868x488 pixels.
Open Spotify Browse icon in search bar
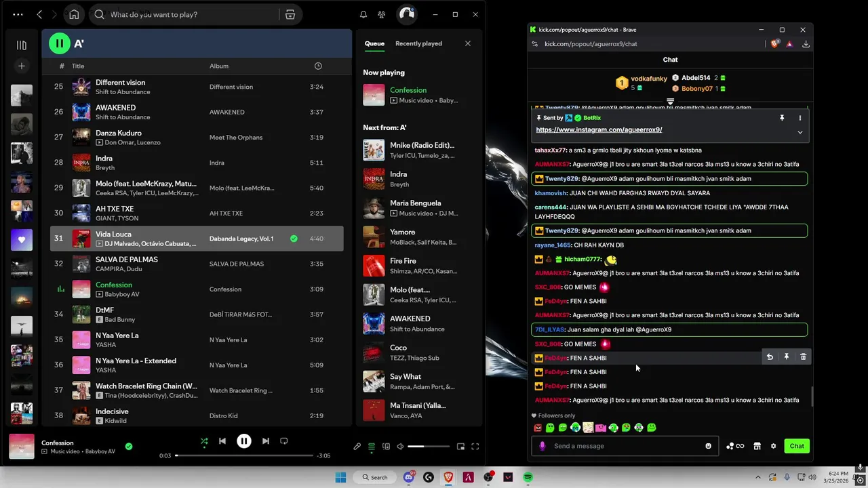click(x=290, y=14)
